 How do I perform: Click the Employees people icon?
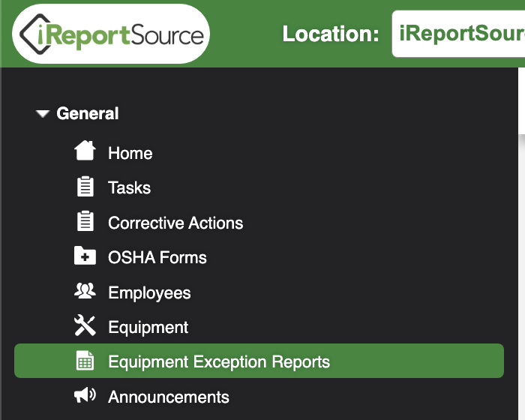pyautogui.click(x=85, y=291)
